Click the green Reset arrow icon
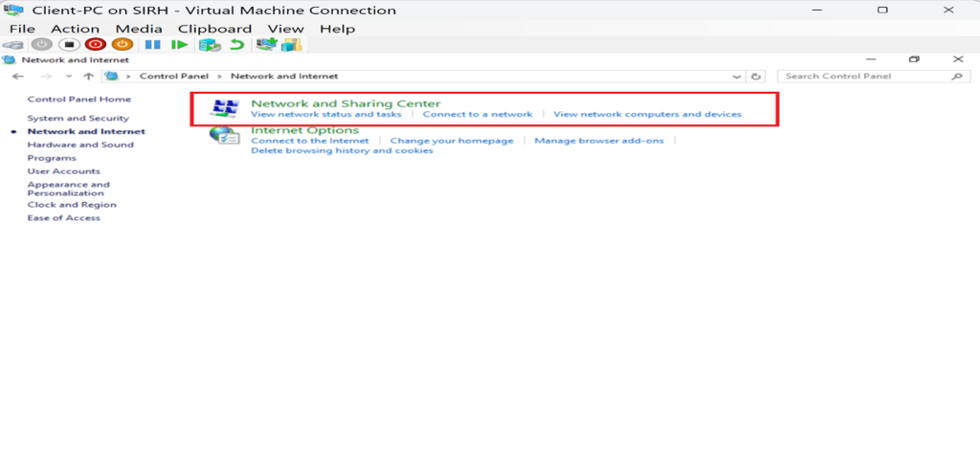Image resolution: width=980 pixels, height=472 pixels. (179, 45)
